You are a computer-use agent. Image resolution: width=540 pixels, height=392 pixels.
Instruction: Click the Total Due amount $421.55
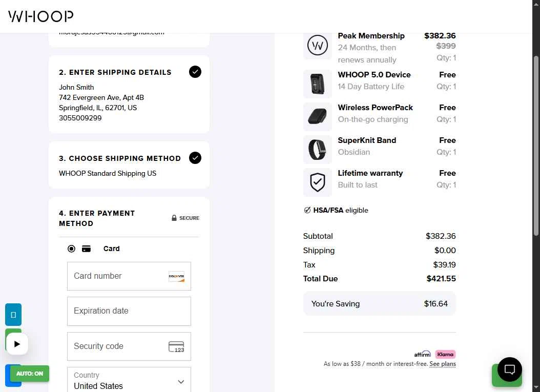pos(441,279)
